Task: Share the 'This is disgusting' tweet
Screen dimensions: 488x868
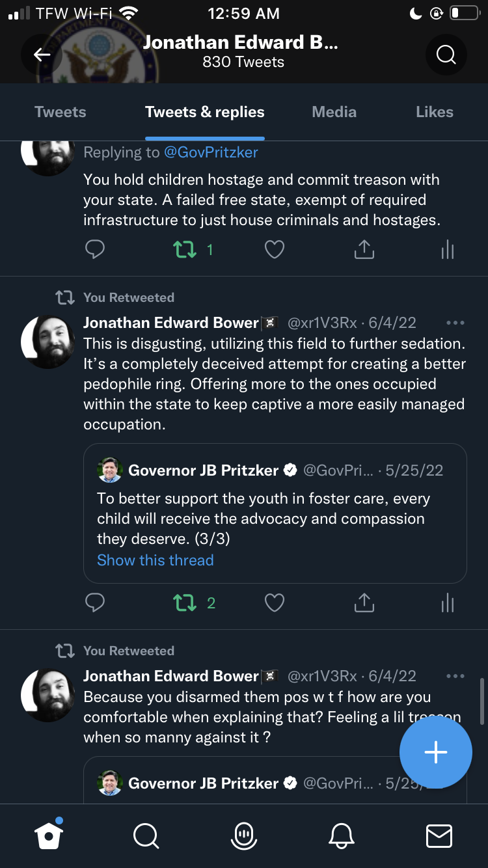Action: 364,604
